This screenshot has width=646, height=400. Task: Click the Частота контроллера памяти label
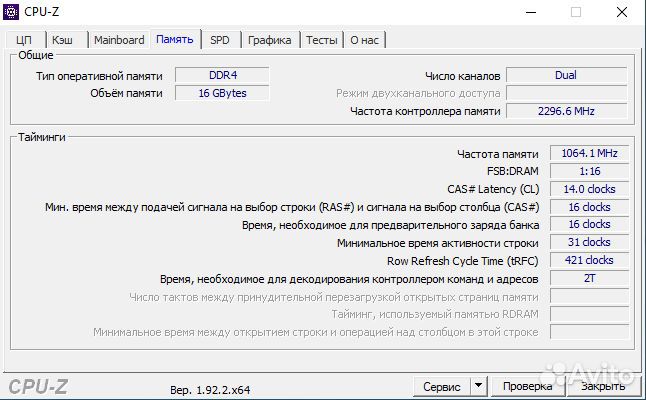pyautogui.click(x=425, y=111)
